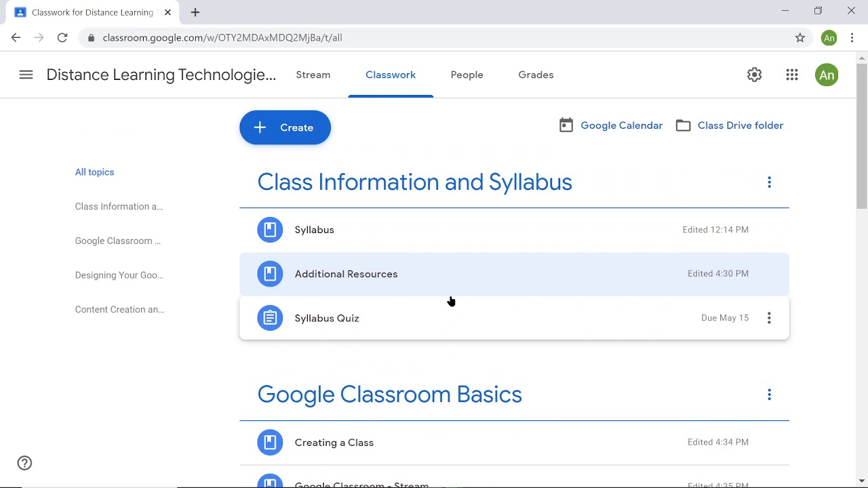
Task: Click the Edited 12:14 PM timestamp
Action: click(715, 230)
